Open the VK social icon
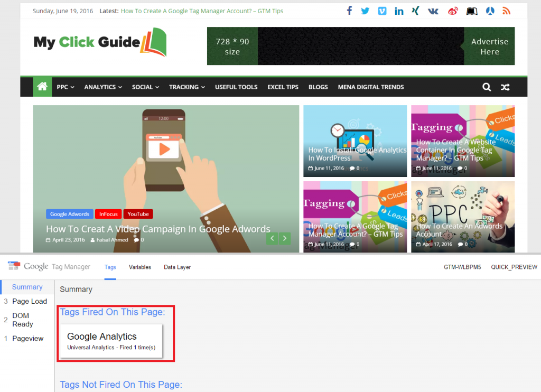The height and width of the screenshot is (392, 541). click(433, 11)
